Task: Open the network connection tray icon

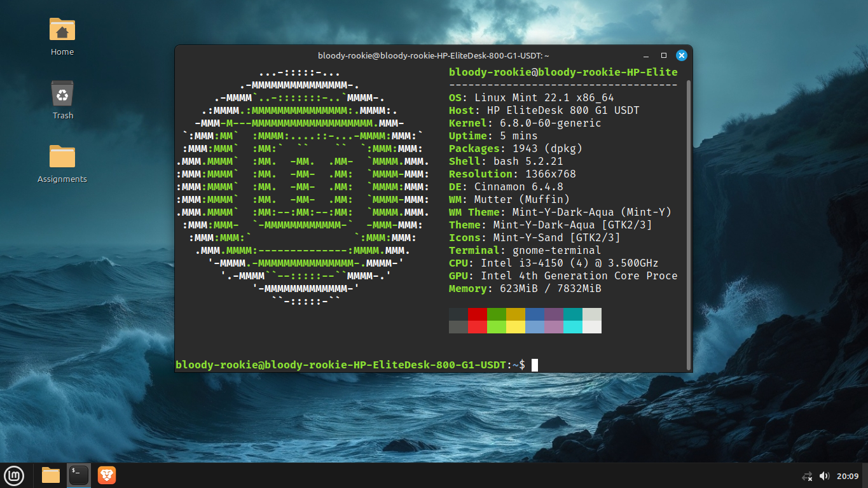Action: click(x=808, y=476)
